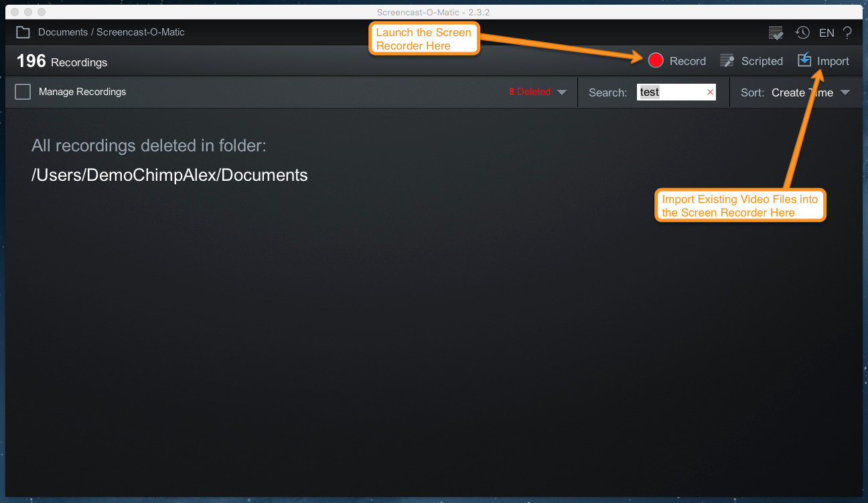Viewport: 868px width, 503px height.
Task: Open the help question mark icon
Action: (x=847, y=32)
